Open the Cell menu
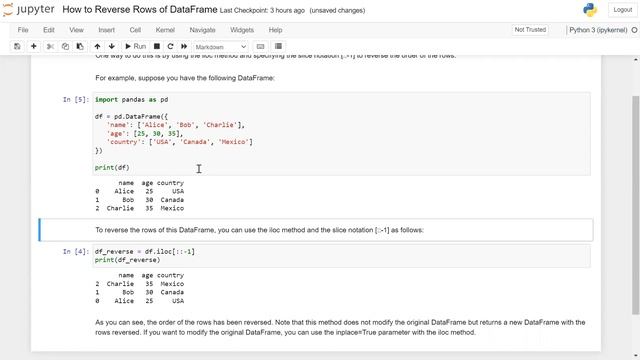640x360 pixels. [135, 30]
